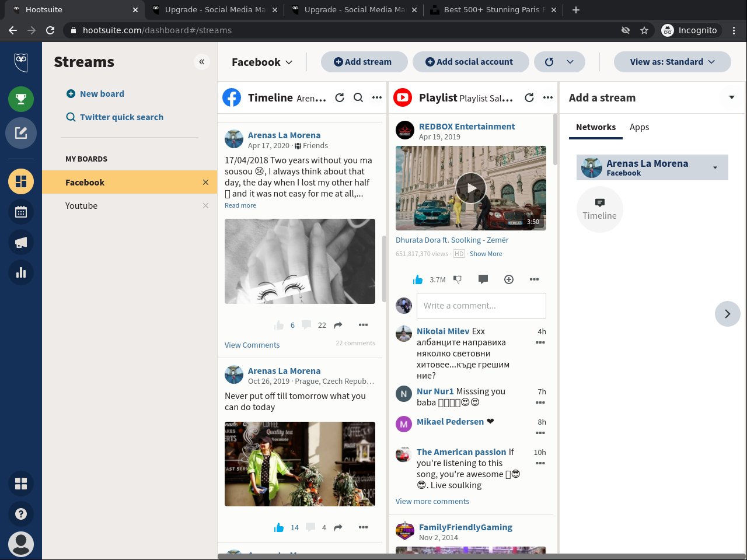This screenshot has width=747, height=560.
Task: Remove the Youtube board
Action: point(205,206)
